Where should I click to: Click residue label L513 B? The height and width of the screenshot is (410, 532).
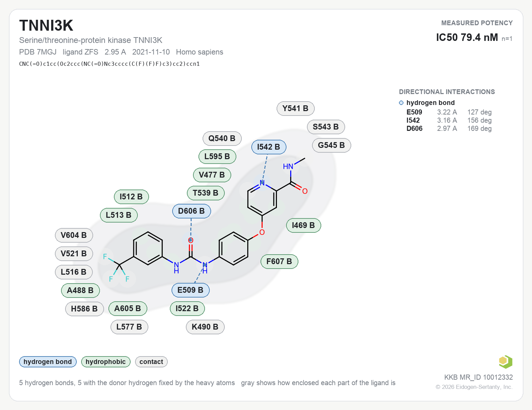[119, 215]
